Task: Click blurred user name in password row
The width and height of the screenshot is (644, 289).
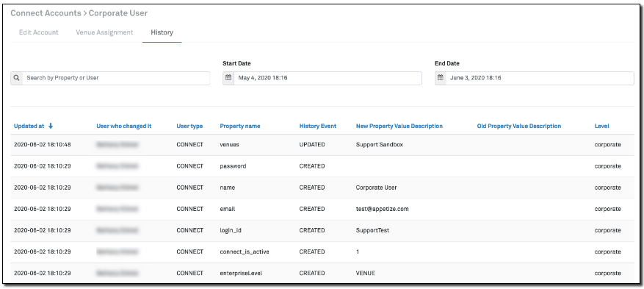Action: point(117,166)
